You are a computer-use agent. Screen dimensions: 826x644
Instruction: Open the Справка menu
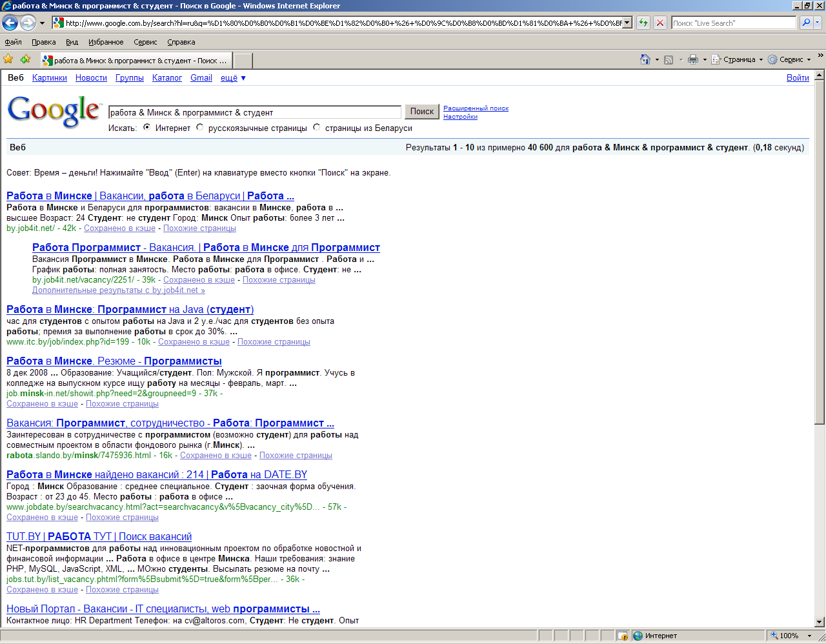click(x=181, y=42)
